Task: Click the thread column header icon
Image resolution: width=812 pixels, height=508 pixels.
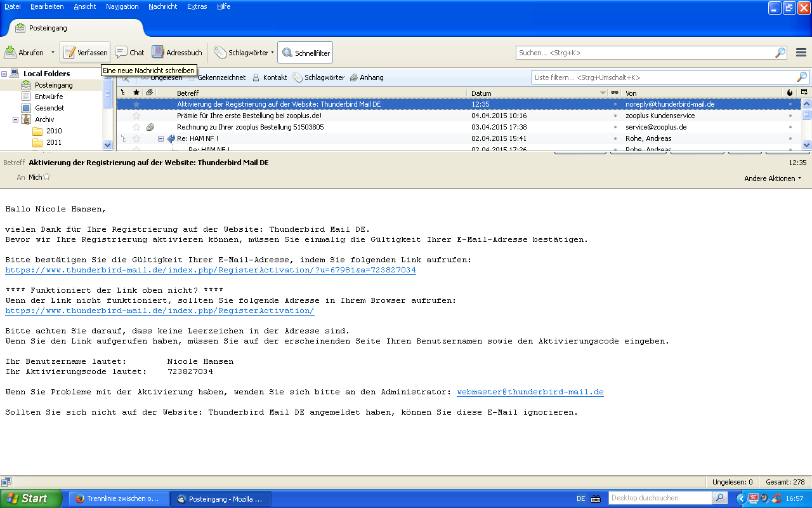Action: click(123, 93)
